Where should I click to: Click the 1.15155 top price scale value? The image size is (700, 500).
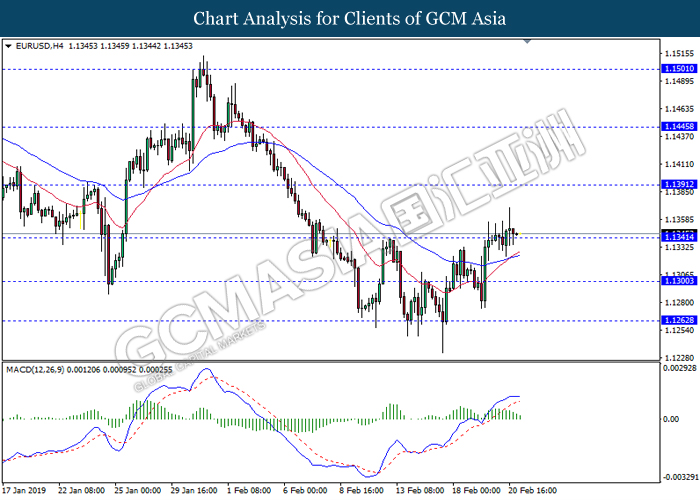coord(679,54)
